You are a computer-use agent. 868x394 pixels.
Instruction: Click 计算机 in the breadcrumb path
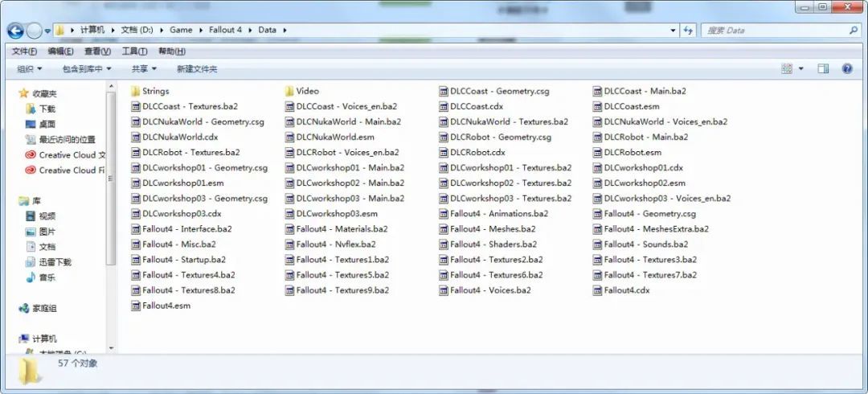tap(92, 30)
